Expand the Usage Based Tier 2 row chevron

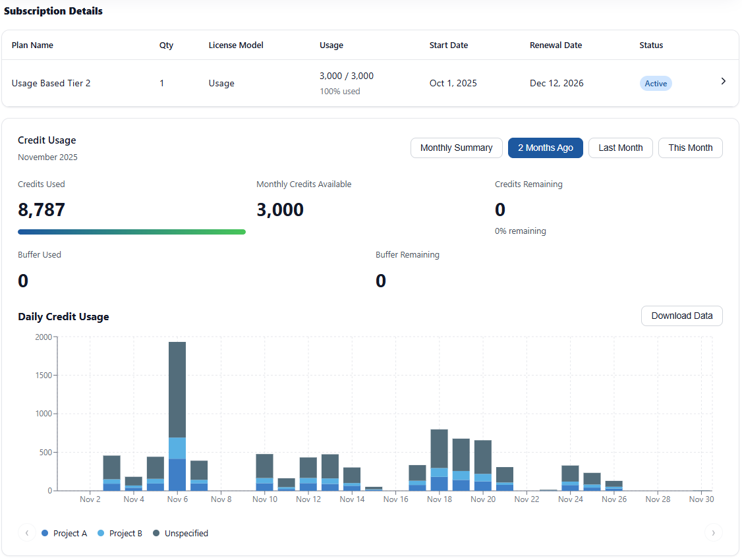(723, 82)
